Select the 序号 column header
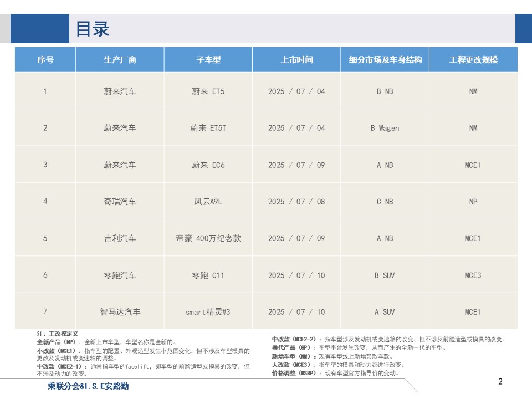Viewport: 532px width, 399px height. (45, 60)
